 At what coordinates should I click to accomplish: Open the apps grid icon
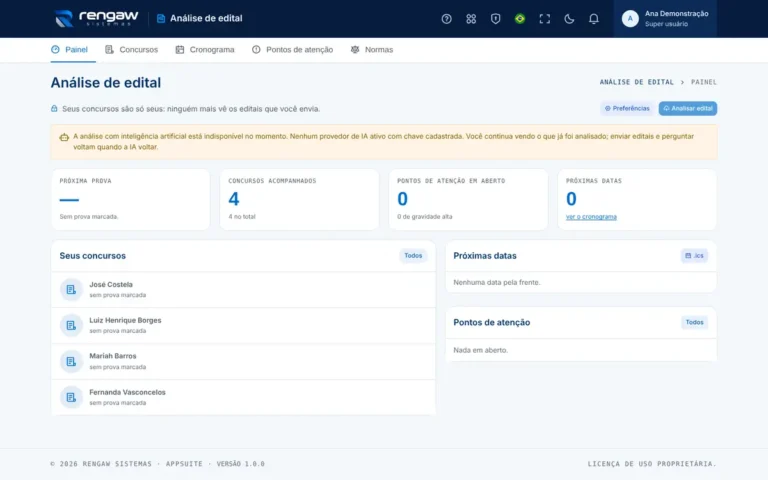point(471,19)
